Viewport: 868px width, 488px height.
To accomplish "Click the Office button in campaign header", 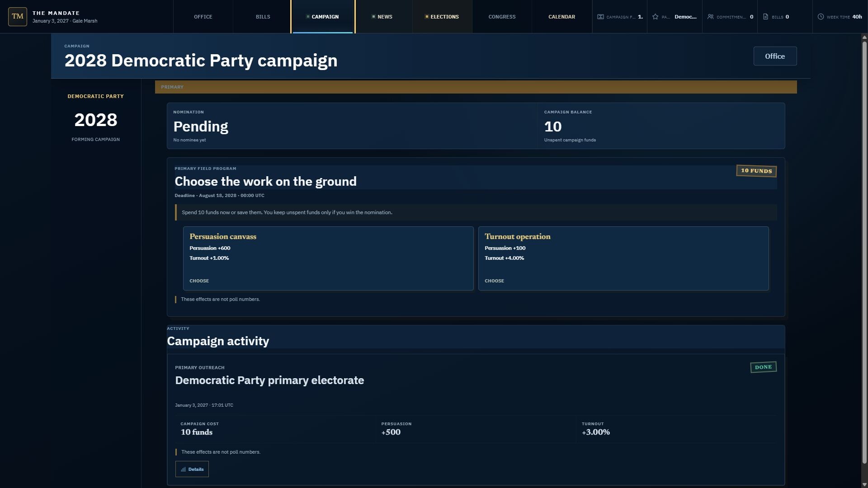I will [775, 56].
